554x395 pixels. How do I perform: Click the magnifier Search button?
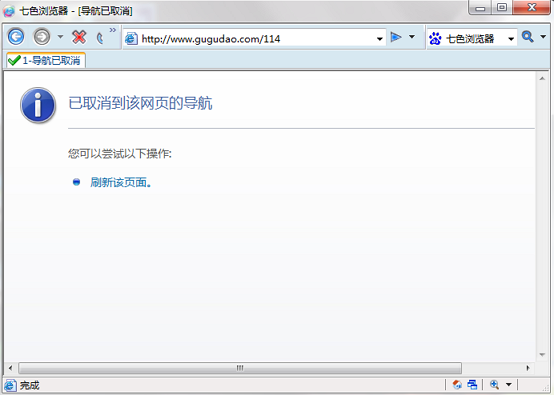click(528, 37)
